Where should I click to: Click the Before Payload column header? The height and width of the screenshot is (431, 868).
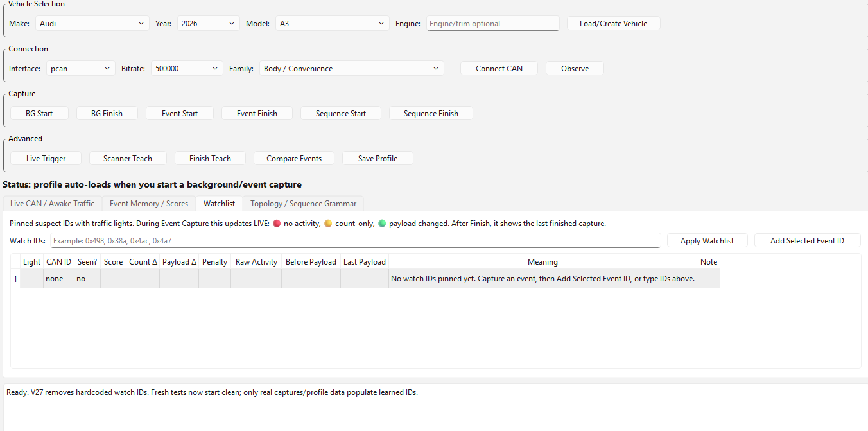pyautogui.click(x=311, y=262)
